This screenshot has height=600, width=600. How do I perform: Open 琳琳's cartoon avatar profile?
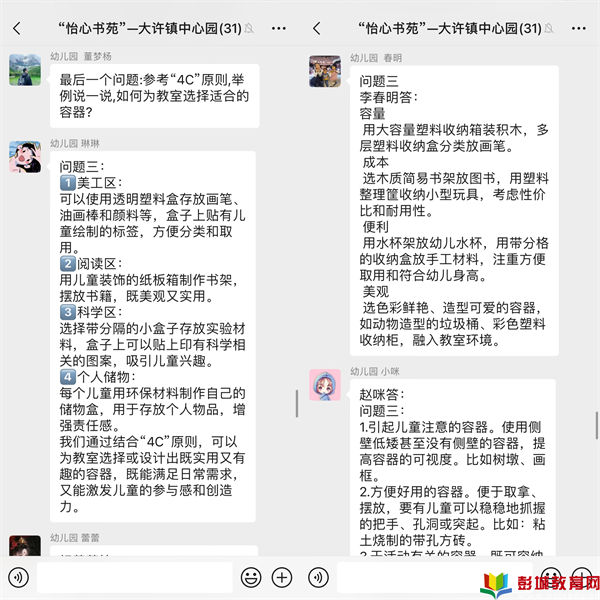(x=25, y=157)
